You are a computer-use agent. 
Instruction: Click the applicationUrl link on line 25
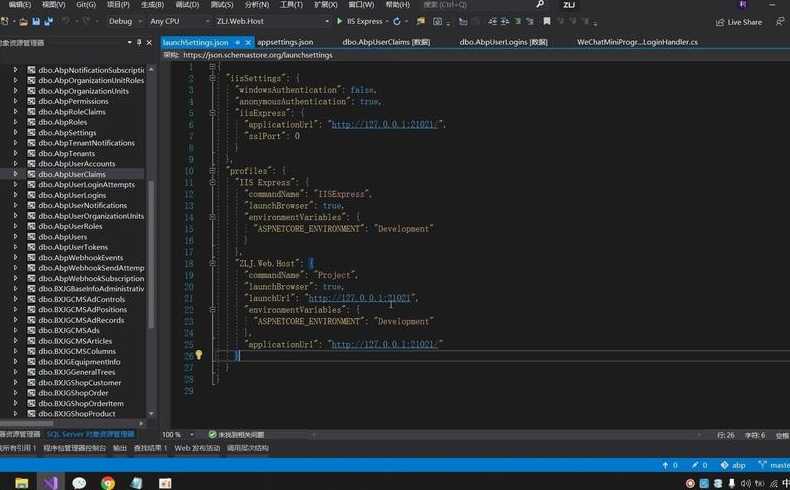(383, 344)
